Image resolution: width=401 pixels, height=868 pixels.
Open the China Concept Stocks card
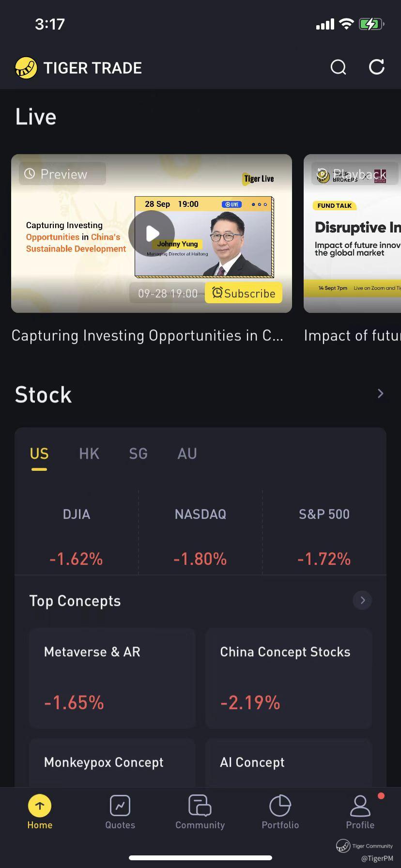tap(289, 678)
